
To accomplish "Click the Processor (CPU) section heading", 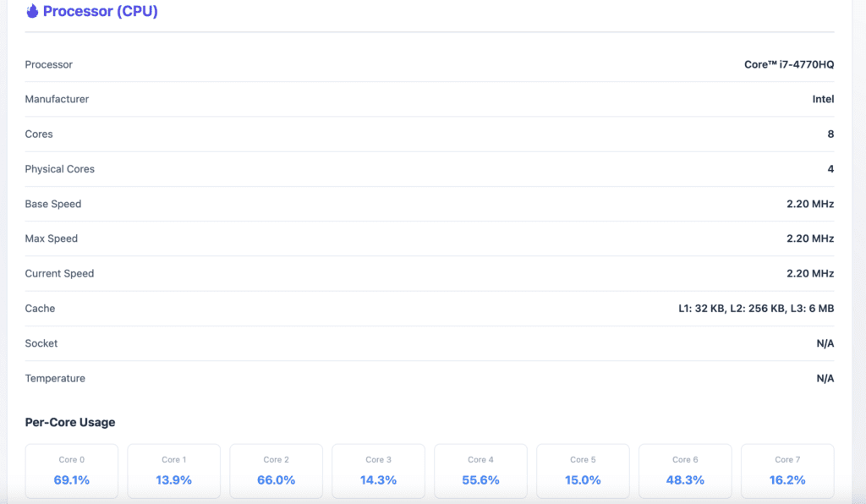I will (100, 12).
